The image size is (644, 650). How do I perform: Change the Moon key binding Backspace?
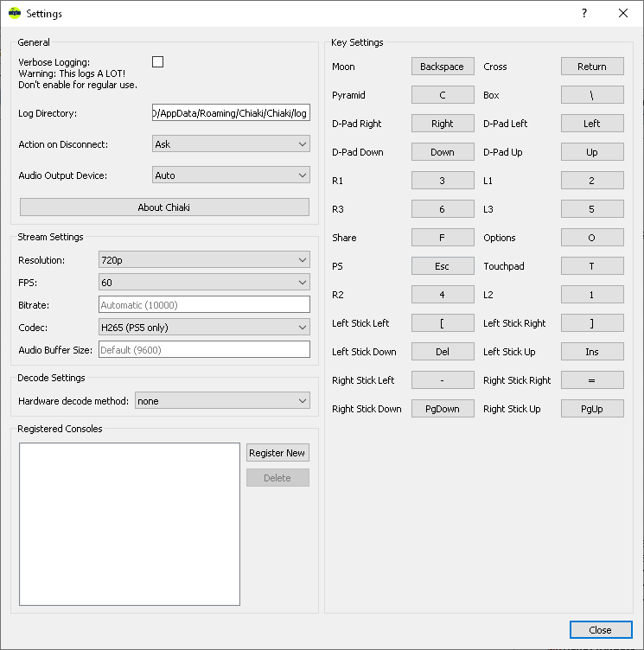click(443, 67)
